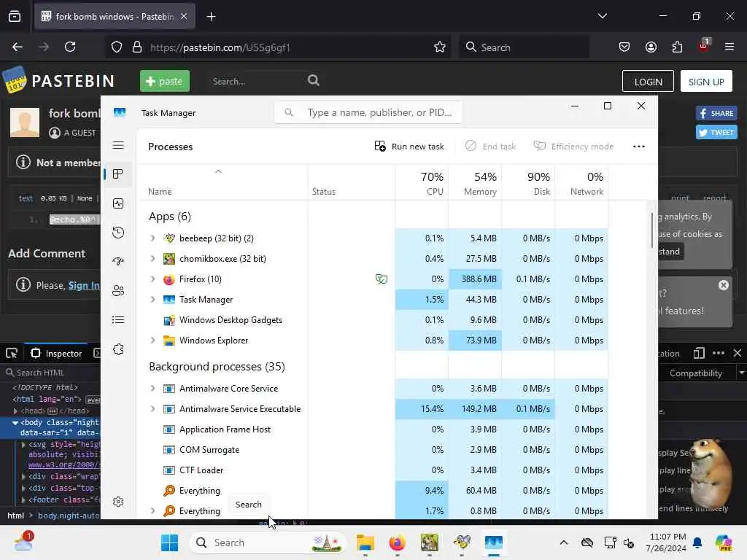The width and height of the screenshot is (747, 560).
Task: Open Firefox application menu hamburger
Action: coord(729,47)
